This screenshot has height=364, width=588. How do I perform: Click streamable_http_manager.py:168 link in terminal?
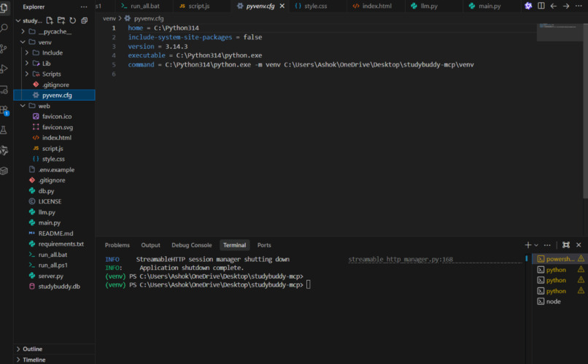pos(401,259)
